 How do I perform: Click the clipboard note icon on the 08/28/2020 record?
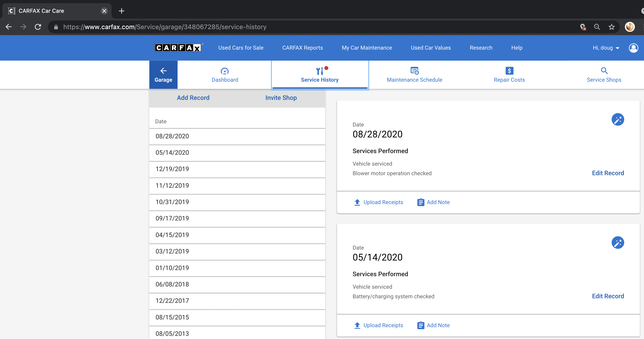(421, 202)
